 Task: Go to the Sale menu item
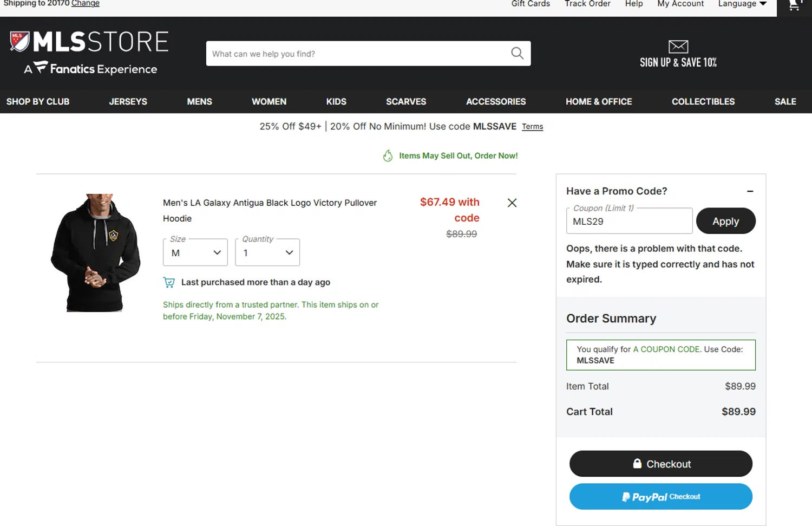click(785, 101)
